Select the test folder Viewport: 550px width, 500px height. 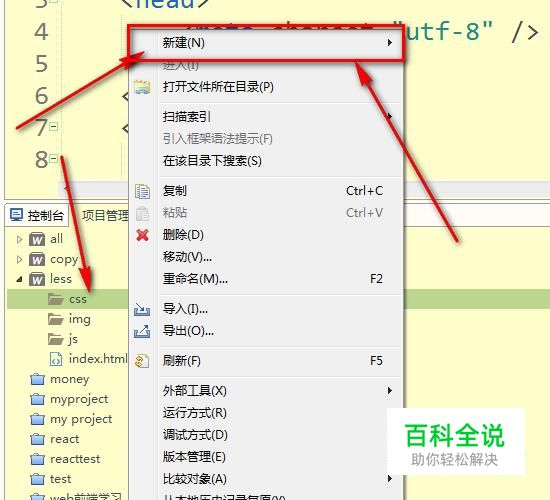click(x=60, y=479)
